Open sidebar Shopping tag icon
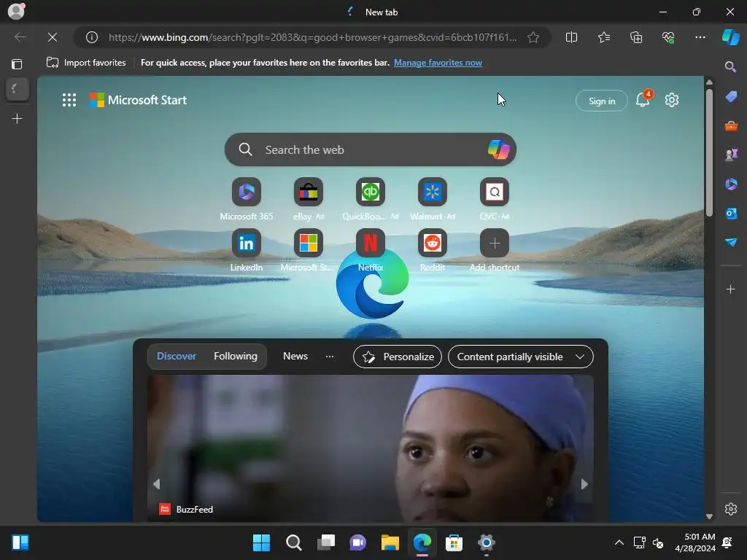 731,97
